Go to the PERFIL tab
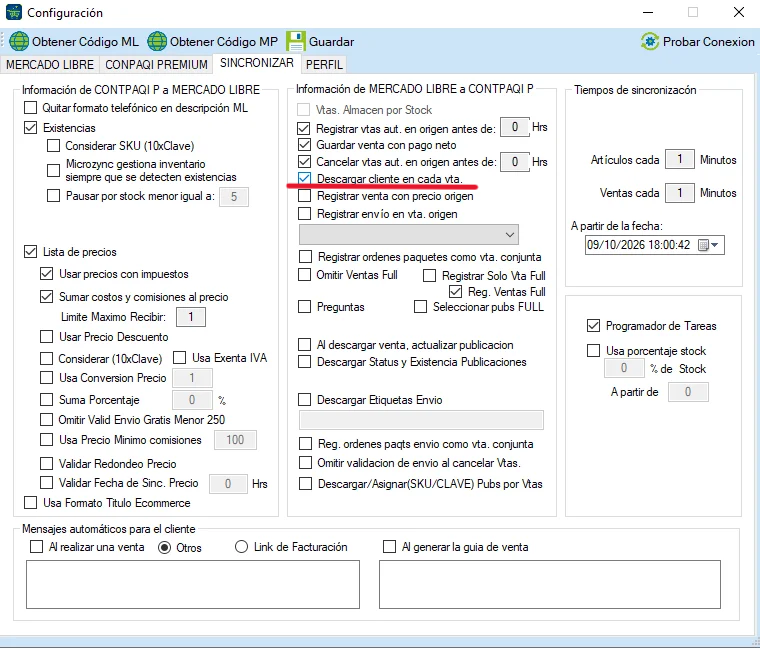760x649 pixels. pos(324,64)
